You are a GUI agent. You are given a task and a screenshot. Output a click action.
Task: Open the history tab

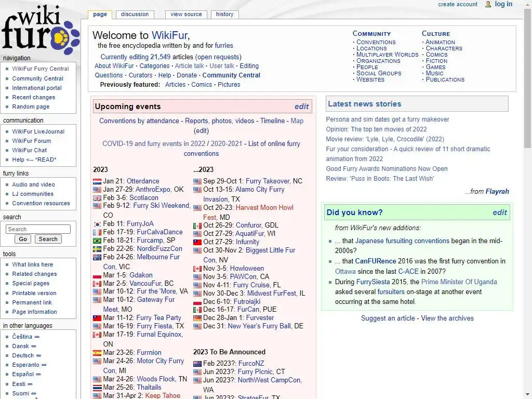point(224,14)
